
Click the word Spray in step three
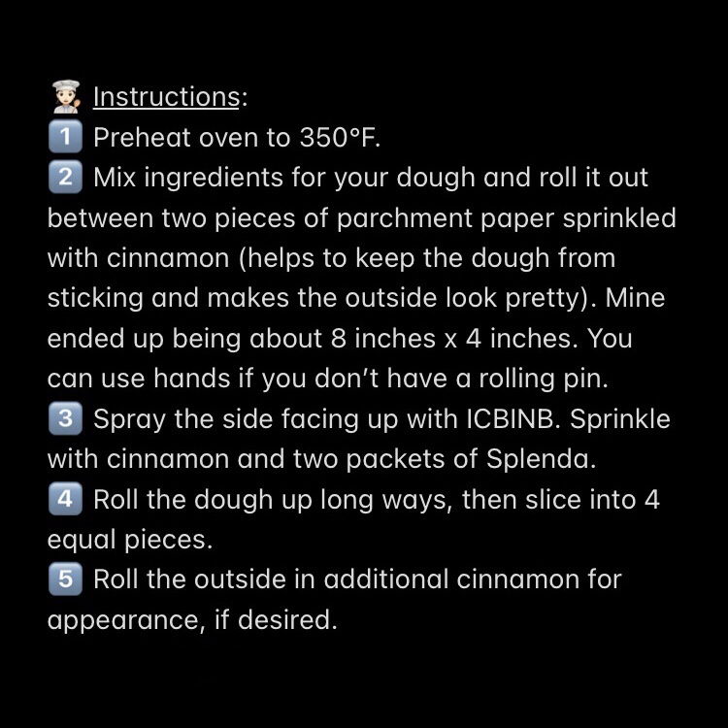pyautogui.click(x=128, y=419)
